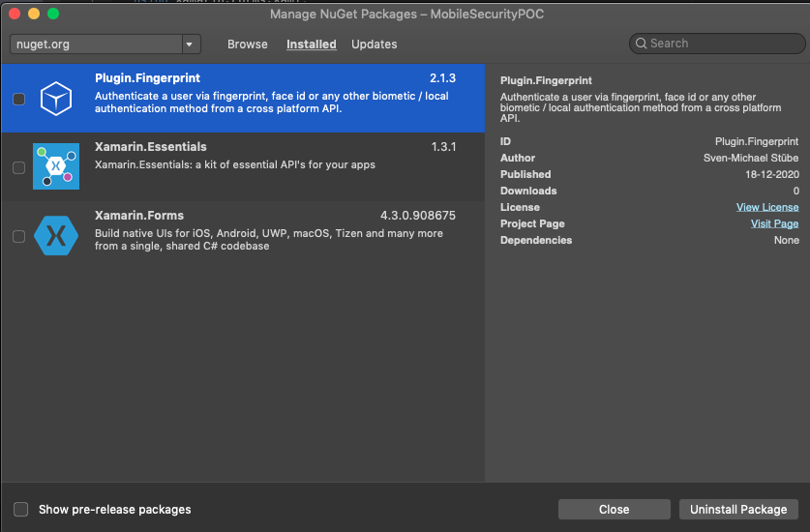
Task: Open the View License link
Action: click(767, 207)
